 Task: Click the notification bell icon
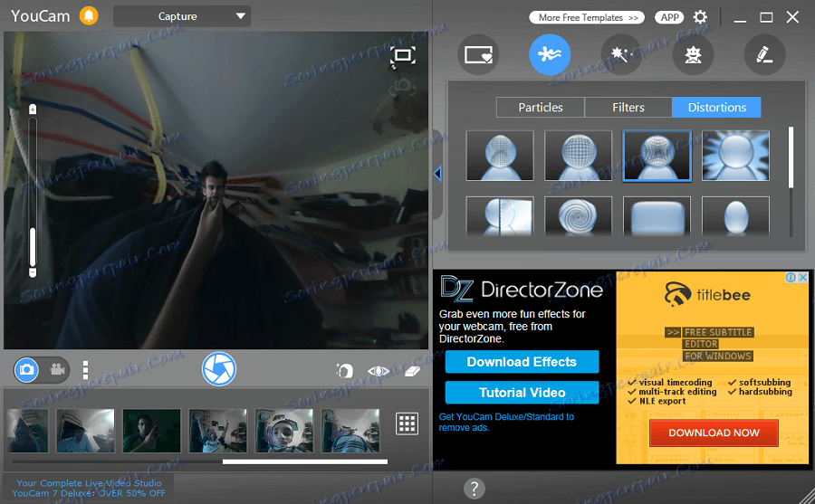click(89, 16)
